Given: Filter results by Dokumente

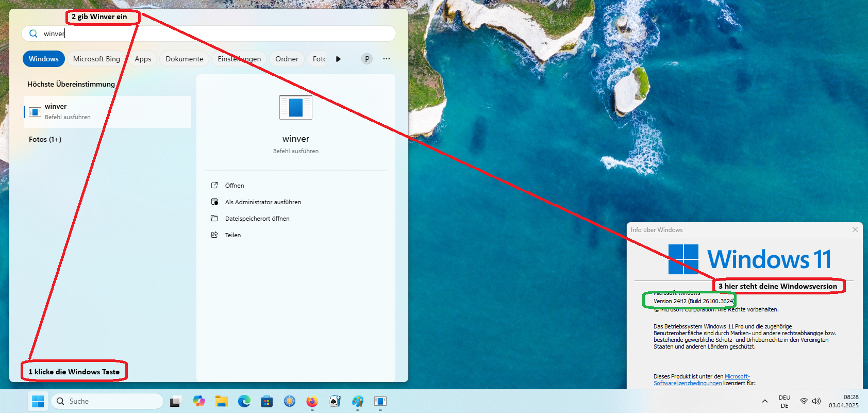Looking at the screenshot, I should (185, 59).
